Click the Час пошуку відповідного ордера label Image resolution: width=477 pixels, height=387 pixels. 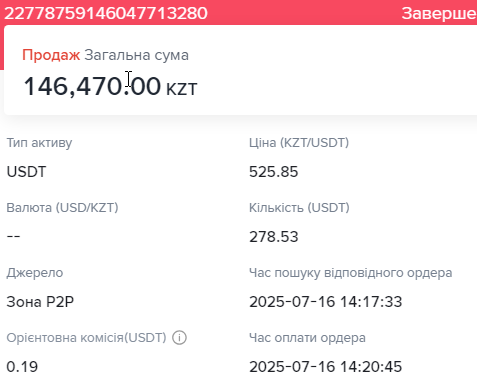[x=351, y=273]
